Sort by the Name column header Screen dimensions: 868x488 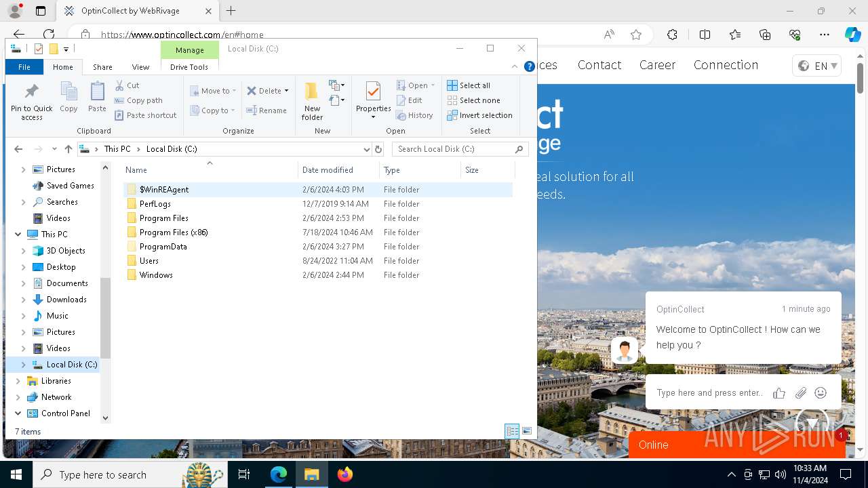[210, 170]
